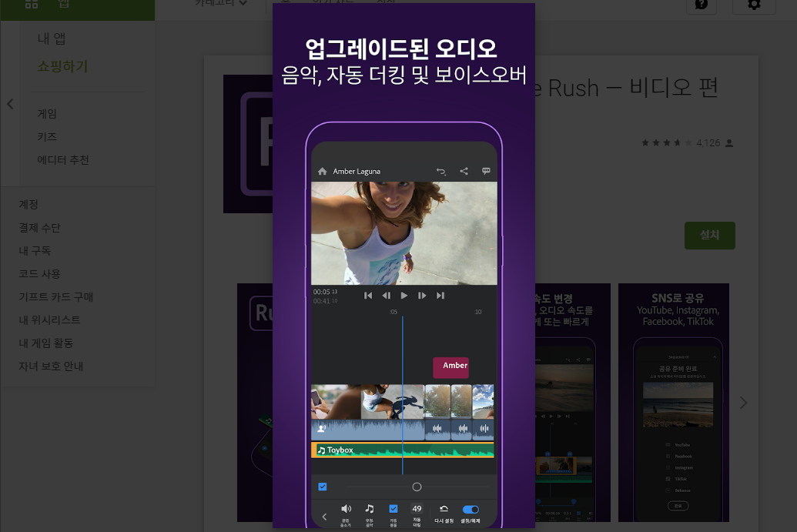Open 내 구독
This screenshot has height=532, width=797.
[35, 250]
